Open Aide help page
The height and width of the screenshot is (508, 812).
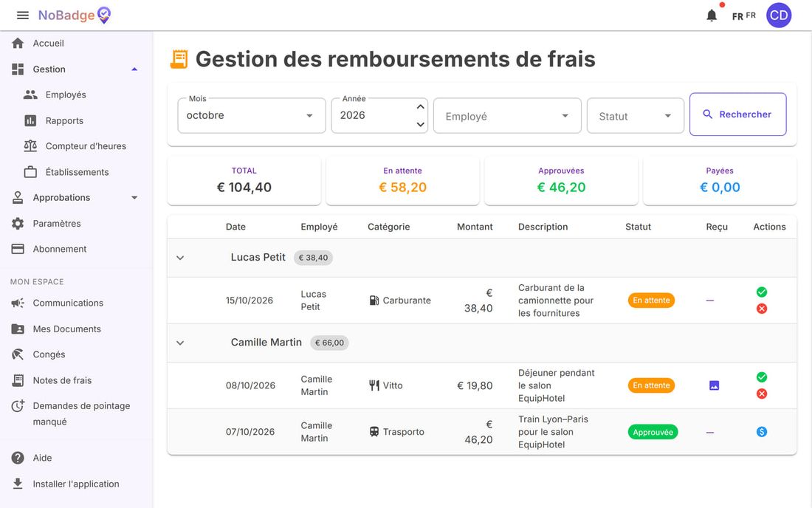[76, 458]
